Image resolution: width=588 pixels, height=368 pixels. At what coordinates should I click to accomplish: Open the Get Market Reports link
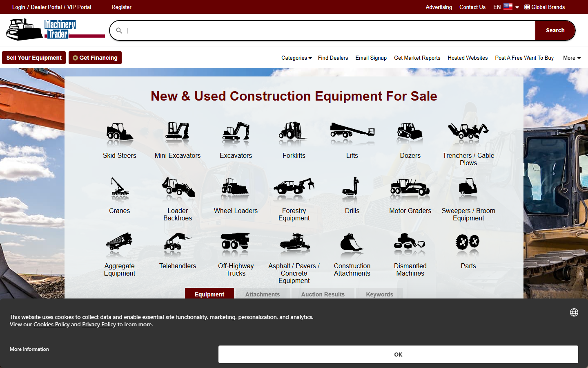[x=417, y=58]
